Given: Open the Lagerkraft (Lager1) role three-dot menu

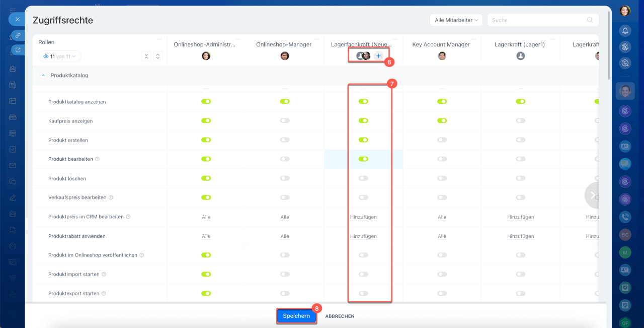Looking at the screenshot, I should [x=553, y=39].
